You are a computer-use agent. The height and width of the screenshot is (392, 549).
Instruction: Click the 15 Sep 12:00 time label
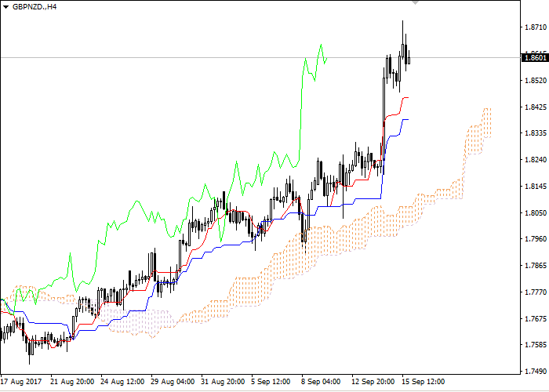coord(423,382)
